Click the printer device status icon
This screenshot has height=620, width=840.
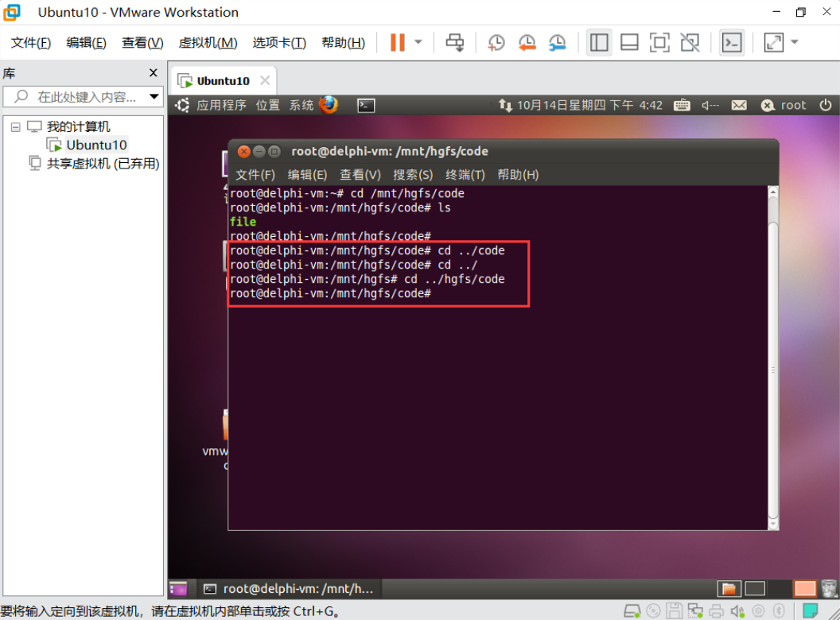(x=716, y=610)
